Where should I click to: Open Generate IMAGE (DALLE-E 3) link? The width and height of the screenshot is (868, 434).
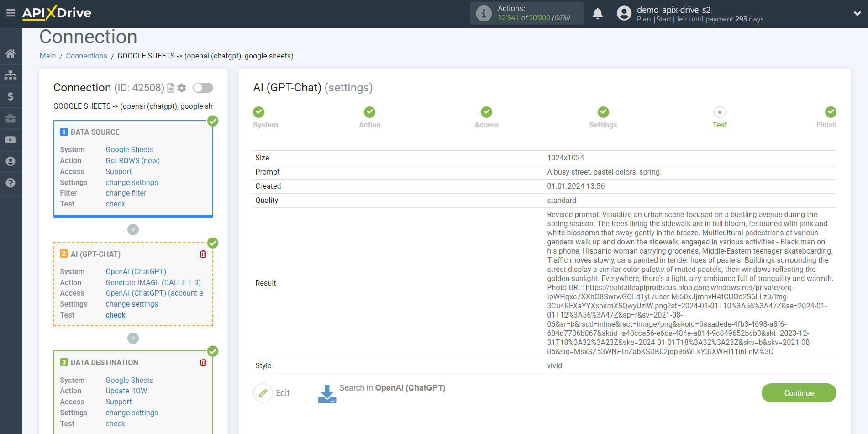[x=153, y=282]
